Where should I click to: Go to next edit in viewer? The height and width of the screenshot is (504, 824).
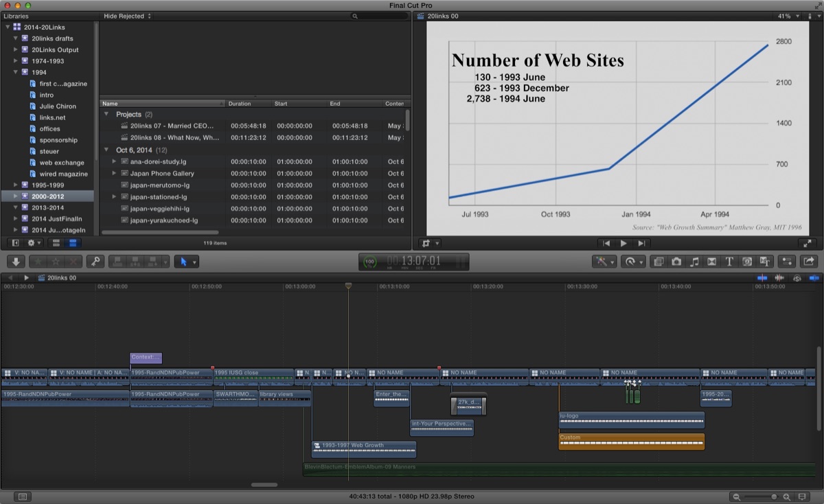(x=641, y=243)
